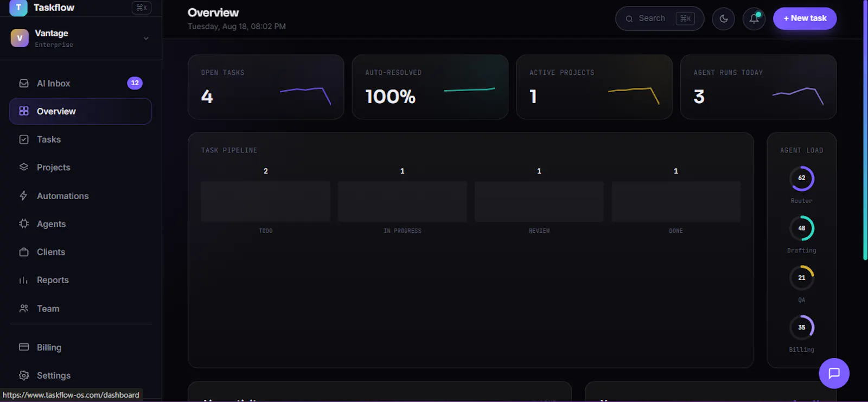
Task: Open Projects in the sidebar
Action: point(80,167)
